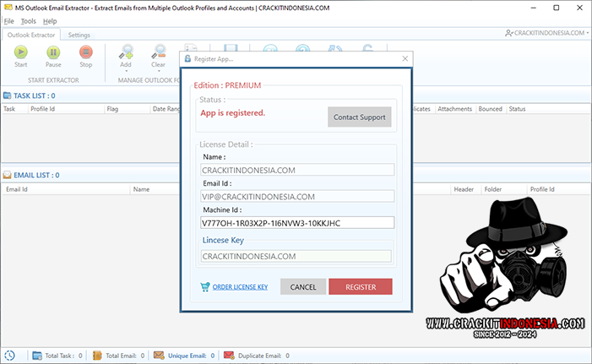
Task: Click the shopping cart icon in dialog
Action: pos(205,287)
